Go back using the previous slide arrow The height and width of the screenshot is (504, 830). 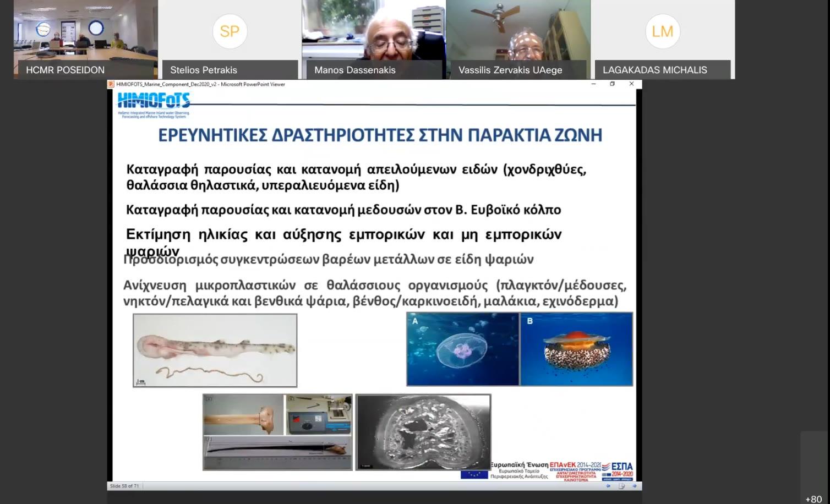(608, 486)
